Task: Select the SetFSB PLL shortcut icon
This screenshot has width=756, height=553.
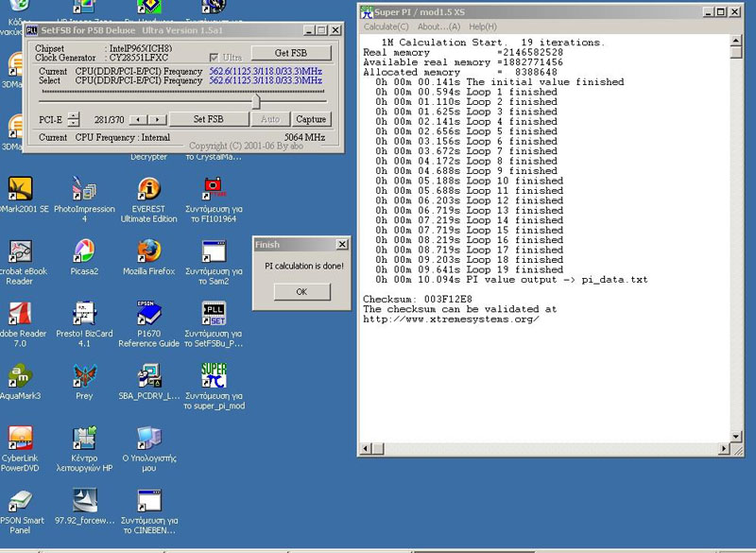Action: click(x=214, y=314)
